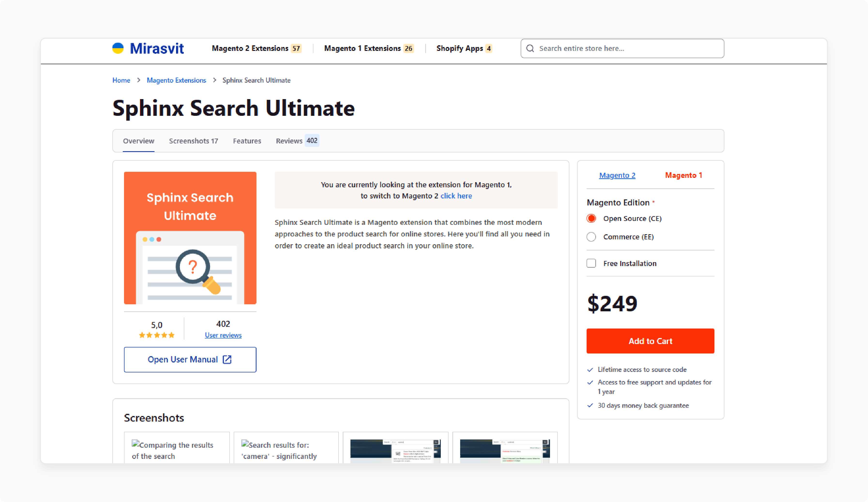Image resolution: width=868 pixels, height=502 pixels.
Task: Switch to Screenshots 17 tab
Action: (x=194, y=141)
